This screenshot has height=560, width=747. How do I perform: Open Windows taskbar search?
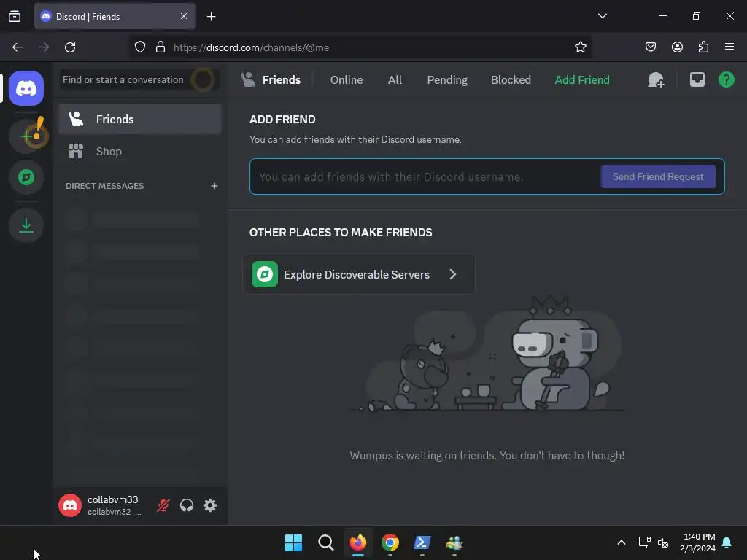coord(326,542)
